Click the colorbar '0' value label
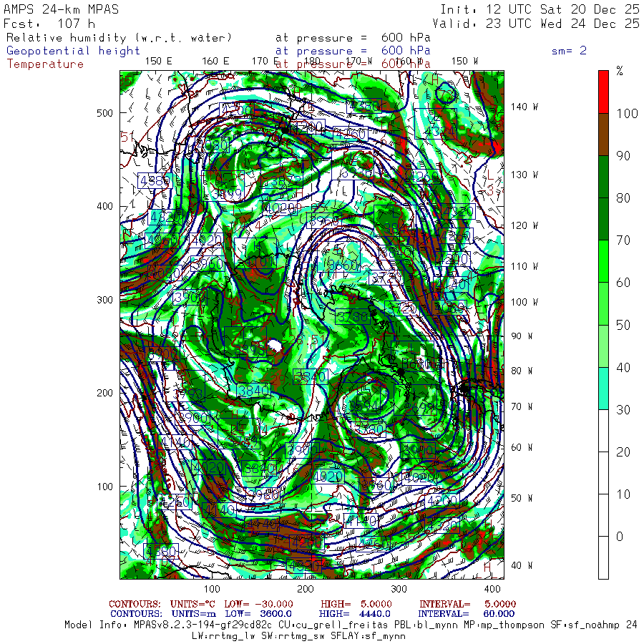This screenshot has width=644, height=644. click(x=620, y=537)
